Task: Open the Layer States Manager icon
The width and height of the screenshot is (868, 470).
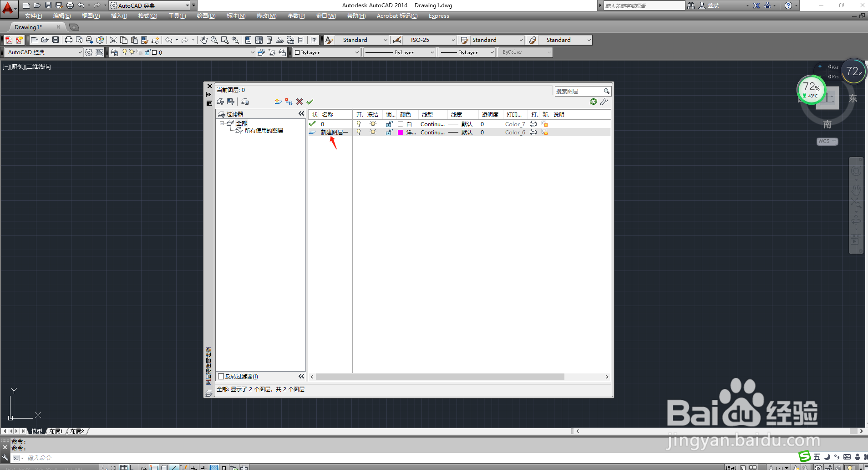Action: [245, 102]
